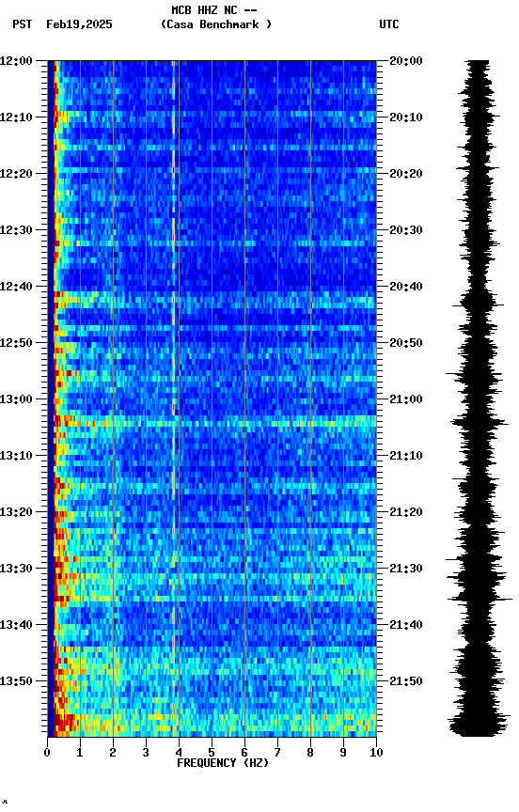Image resolution: width=519 pixels, height=812 pixels.
Task: Click the UTC time label 20:40
Action: point(406,287)
